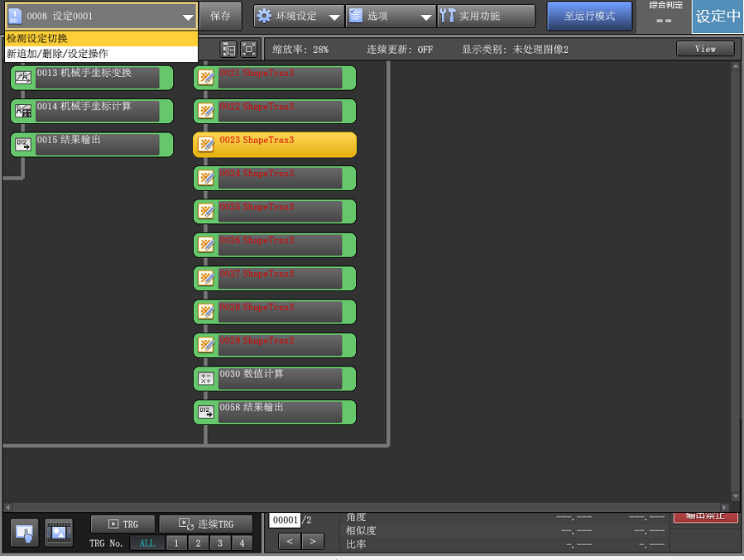This screenshot has width=744, height=560.
Task: Open the 选项 dropdown menu
Action: 391,16
